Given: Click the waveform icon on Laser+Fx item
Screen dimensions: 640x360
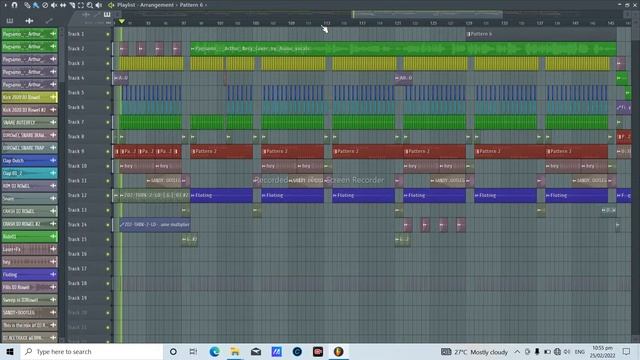Looking at the screenshot, I should [x=53, y=249].
